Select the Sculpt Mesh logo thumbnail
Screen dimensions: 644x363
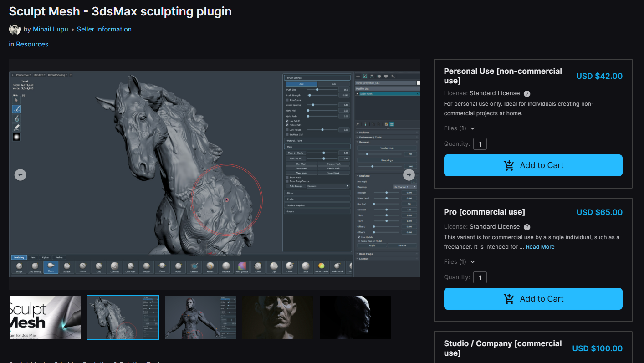pos(45,317)
